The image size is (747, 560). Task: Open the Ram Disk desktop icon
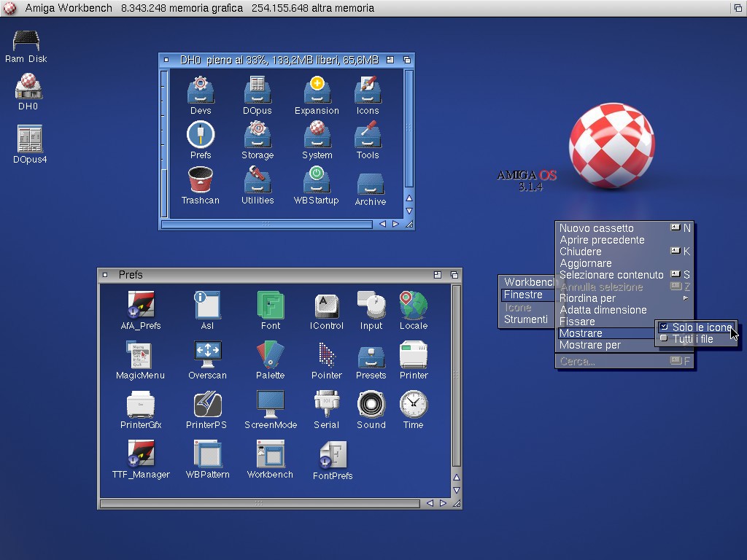pyautogui.click(x=26, y=41)
